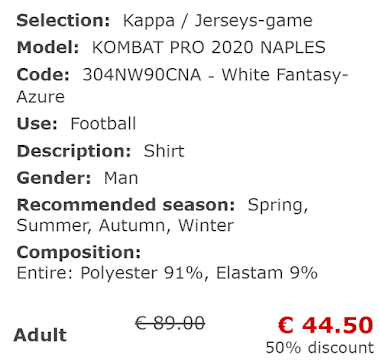
Task: Click the Model label
Action: tap(48, 48)
